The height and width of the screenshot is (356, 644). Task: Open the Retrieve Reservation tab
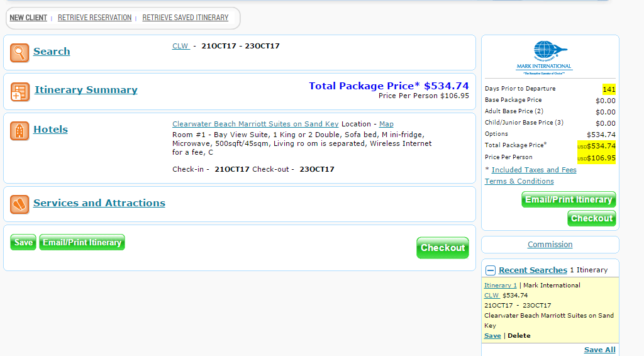point(94,18)
